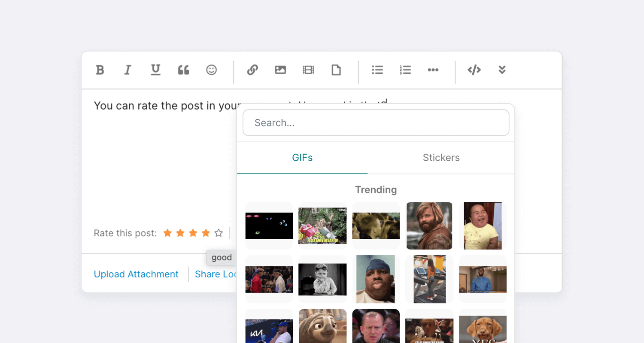Insert code with the code icon
The width and height of the screenshot is (644, 343).
tap(474, 70)
